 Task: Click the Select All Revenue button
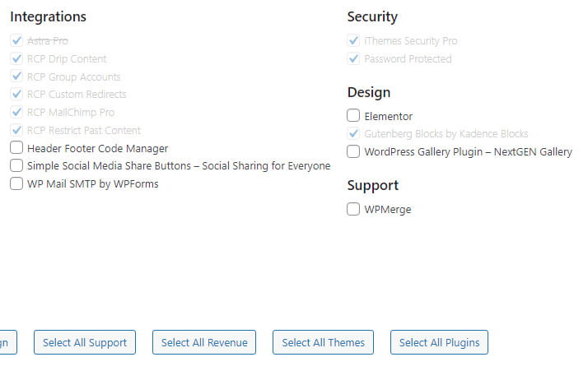204,342
